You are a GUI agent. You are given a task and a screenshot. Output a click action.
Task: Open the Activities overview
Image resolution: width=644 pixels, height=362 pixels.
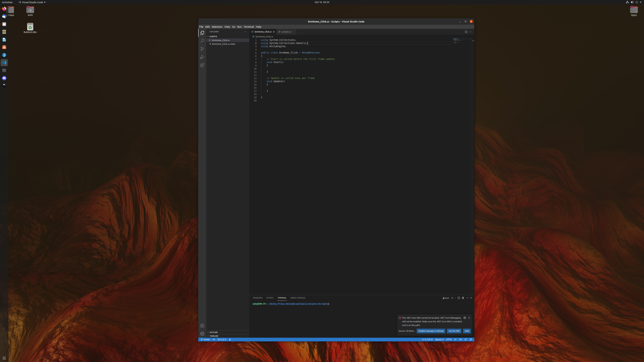[x=7, y=2]
